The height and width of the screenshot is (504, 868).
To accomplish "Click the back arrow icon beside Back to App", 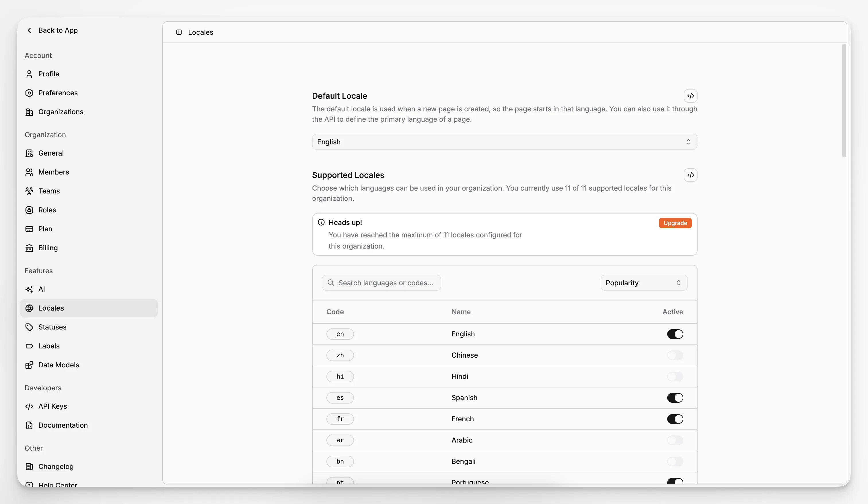I will [x=29, y=30].
